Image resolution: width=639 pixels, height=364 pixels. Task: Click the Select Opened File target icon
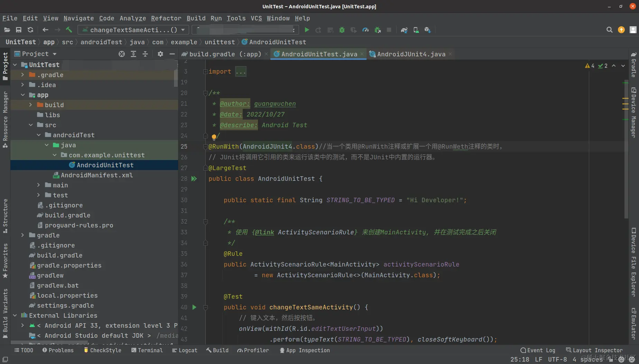122,54
